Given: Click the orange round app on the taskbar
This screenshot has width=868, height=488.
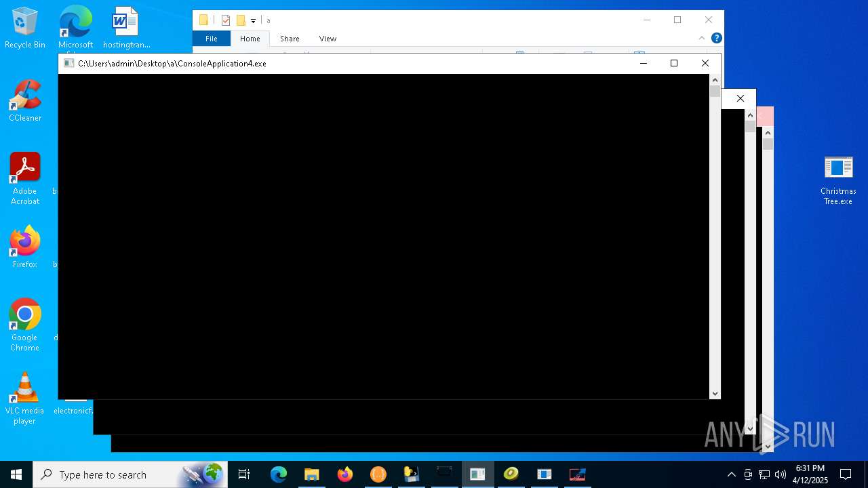Looking at the screenshot, I should tap(378, 474).
